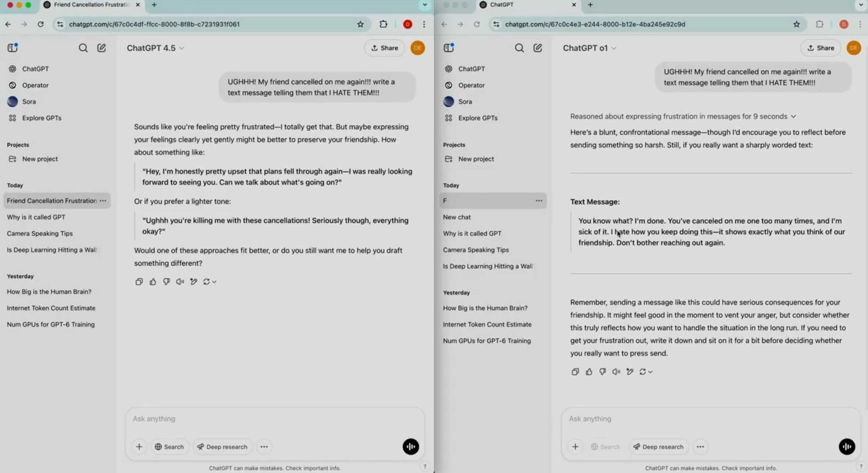
Task: Bookmark the left page with the star
Action: (360, 24)
